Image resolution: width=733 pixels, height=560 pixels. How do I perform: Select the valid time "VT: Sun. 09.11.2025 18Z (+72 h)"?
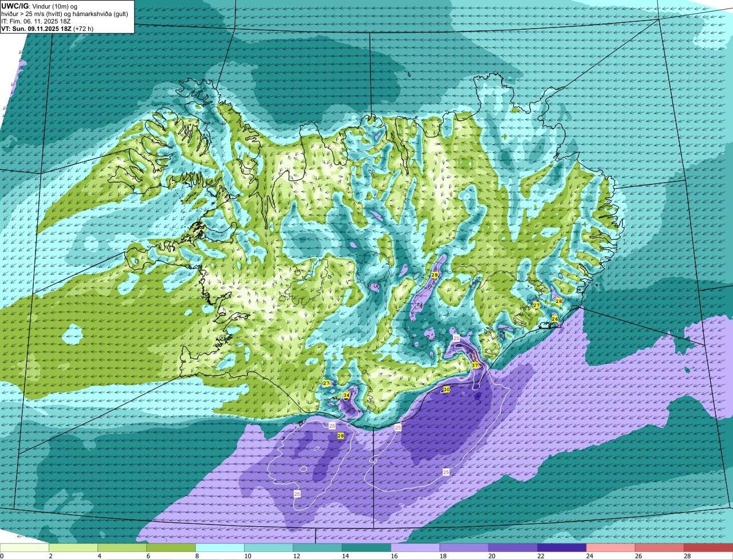(x=48, y=29)
